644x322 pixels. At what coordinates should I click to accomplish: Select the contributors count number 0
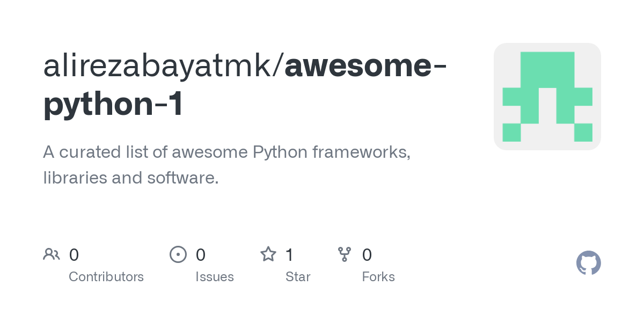pyautogui.click(x=74, y=255)
